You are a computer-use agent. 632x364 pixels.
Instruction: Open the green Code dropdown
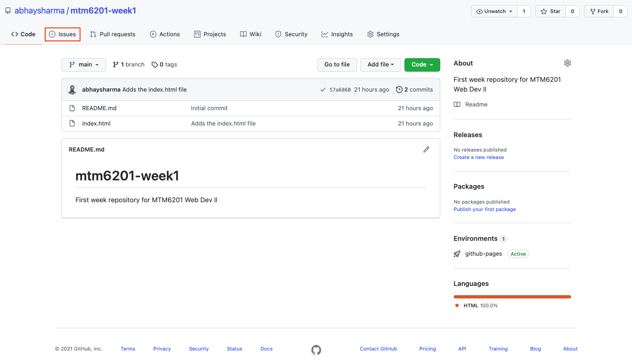[x=422, y=65]
